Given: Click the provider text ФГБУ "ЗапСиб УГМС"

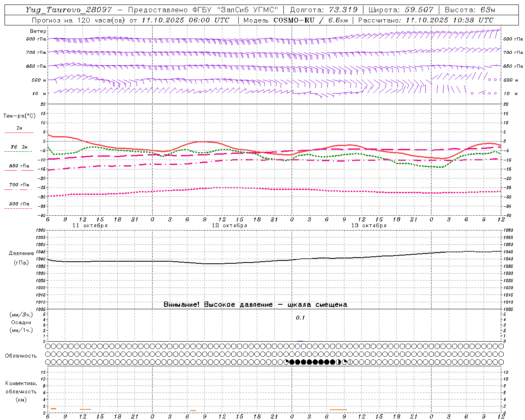Looking at the screenshot, I should 235,10.
